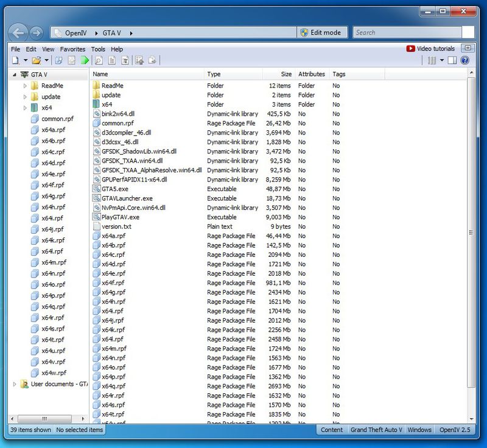Select GTAVLauncher.exe in the file list

(127, 198)
